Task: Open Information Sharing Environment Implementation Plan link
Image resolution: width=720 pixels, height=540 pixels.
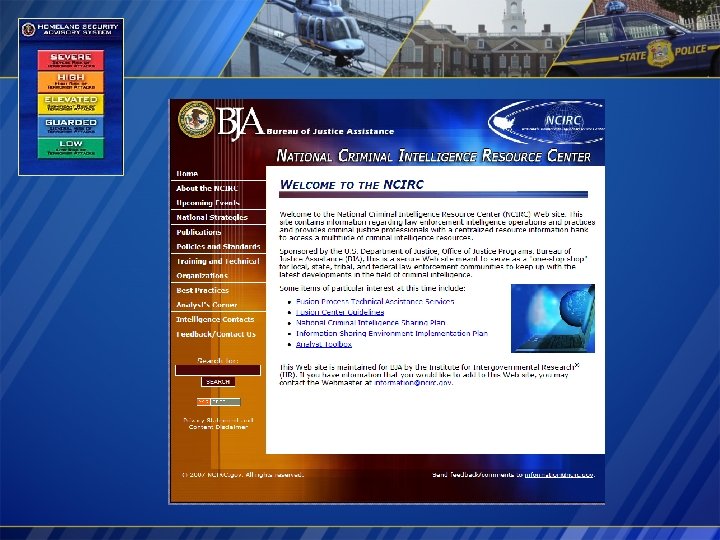Action: (392, 333)
